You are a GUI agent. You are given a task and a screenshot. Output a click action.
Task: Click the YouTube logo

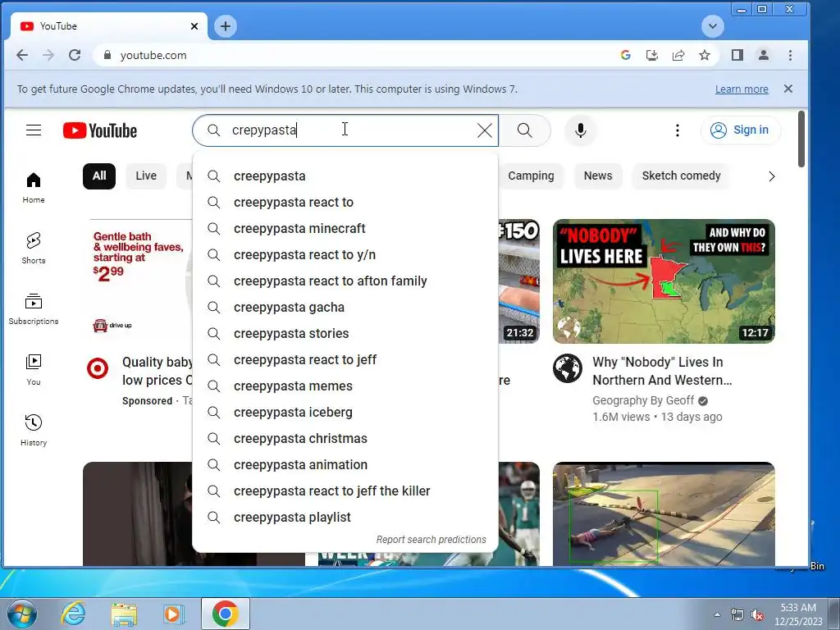point(100,130)
